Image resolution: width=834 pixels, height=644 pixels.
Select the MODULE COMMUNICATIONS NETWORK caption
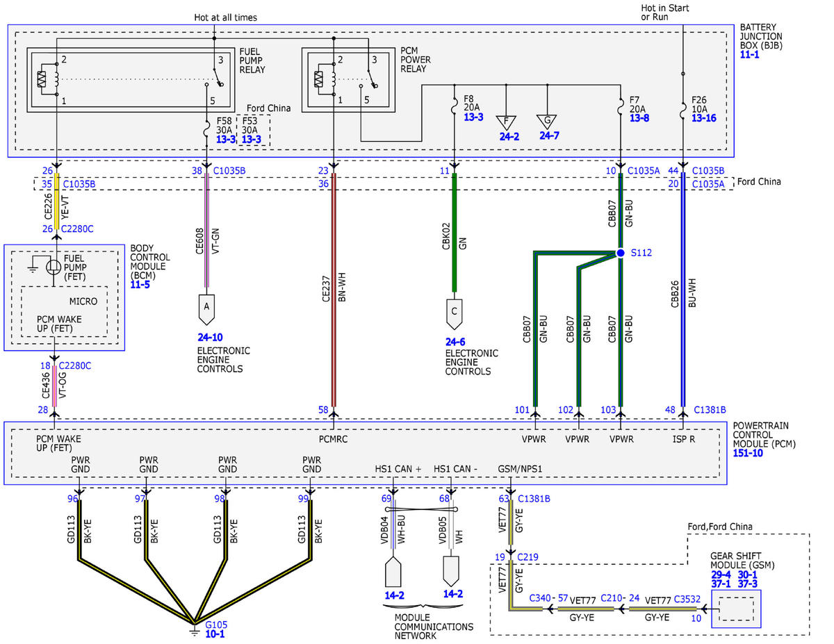pyautogui.click(x=434, y=626)
